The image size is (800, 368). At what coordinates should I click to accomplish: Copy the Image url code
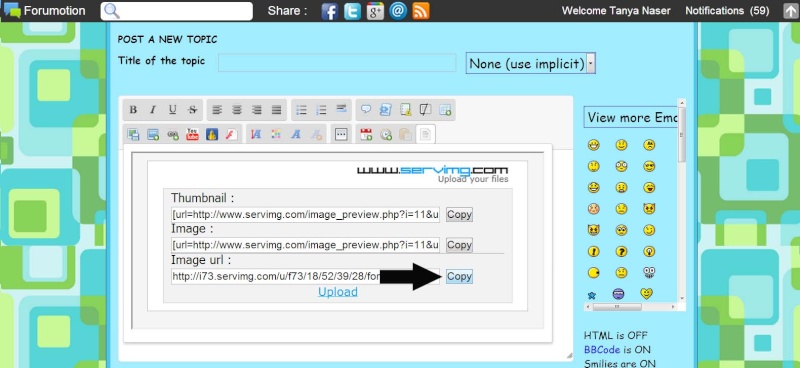tap(459, 276)
